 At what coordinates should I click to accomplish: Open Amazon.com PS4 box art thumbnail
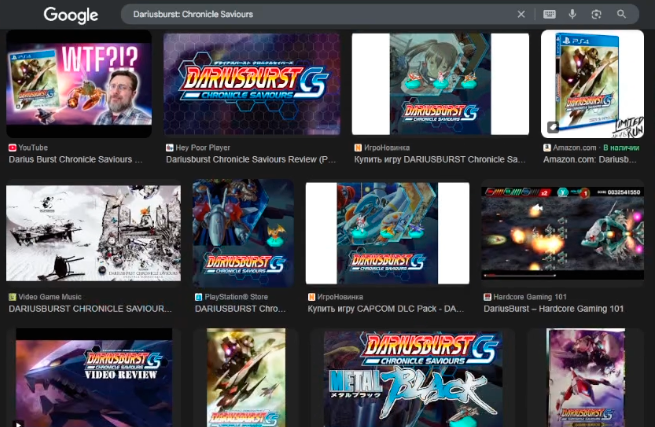click(592, 84)
